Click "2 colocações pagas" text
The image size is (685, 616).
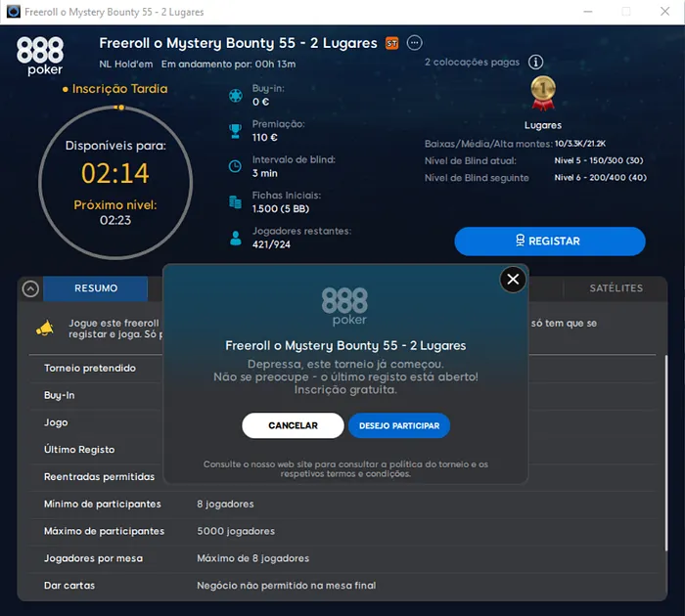point(473,62)
